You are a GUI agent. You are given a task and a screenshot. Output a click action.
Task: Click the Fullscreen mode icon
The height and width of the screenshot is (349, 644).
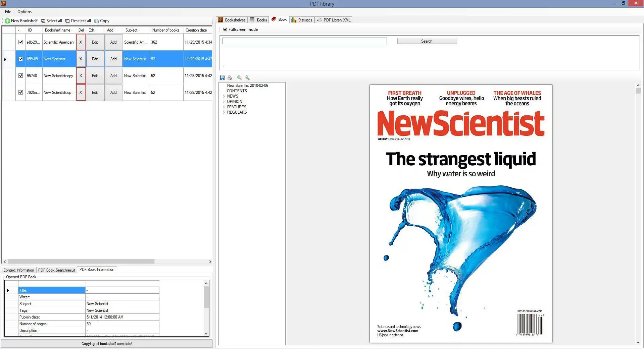click(225, 30)
